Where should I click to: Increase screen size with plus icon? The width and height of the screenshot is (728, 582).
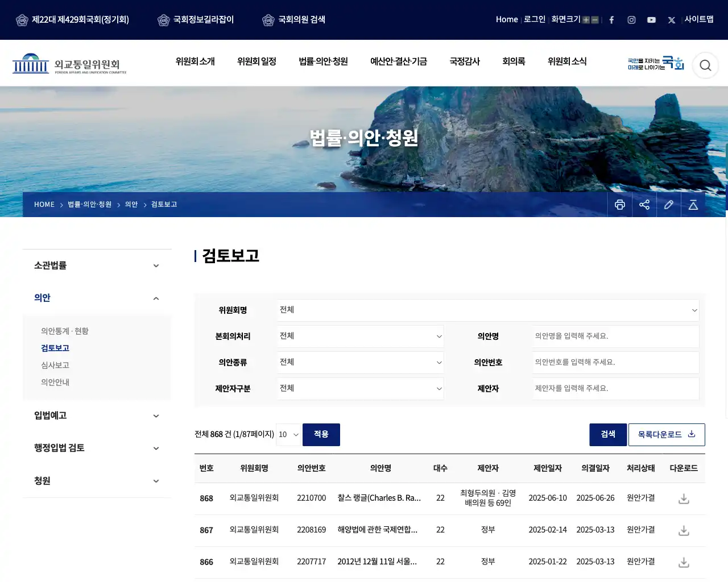586,20
